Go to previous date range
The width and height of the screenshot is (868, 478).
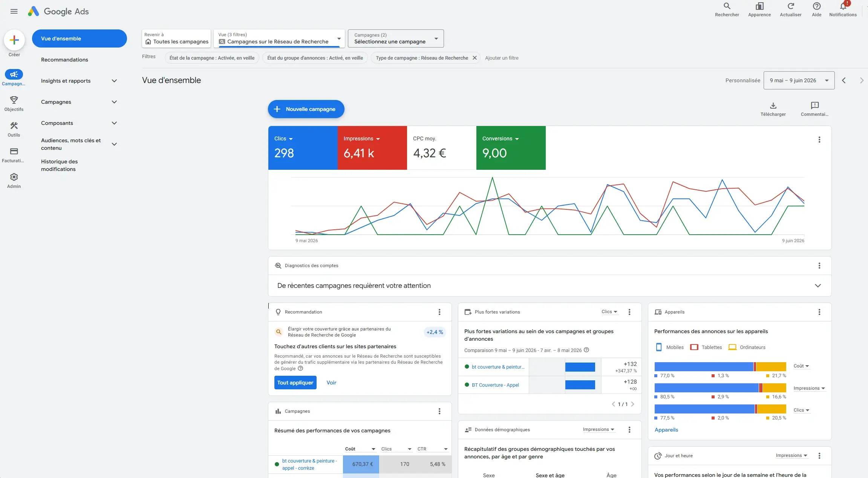[844, 80]
